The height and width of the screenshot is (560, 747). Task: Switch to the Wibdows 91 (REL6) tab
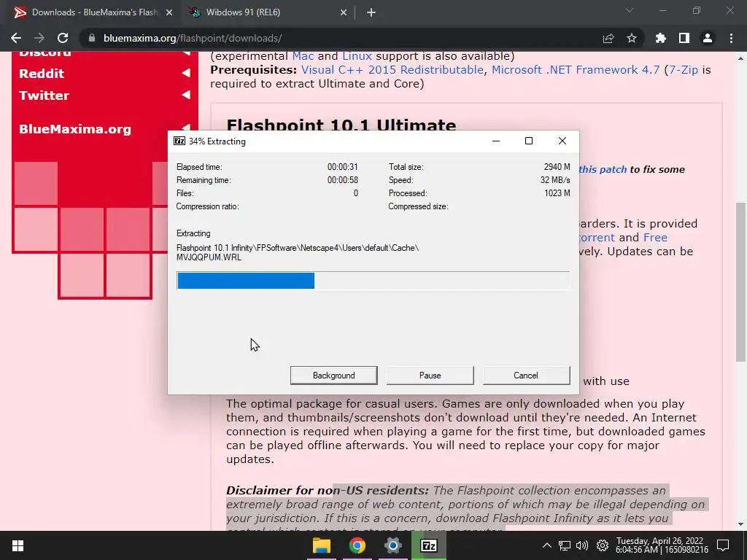tap(267, 12)
